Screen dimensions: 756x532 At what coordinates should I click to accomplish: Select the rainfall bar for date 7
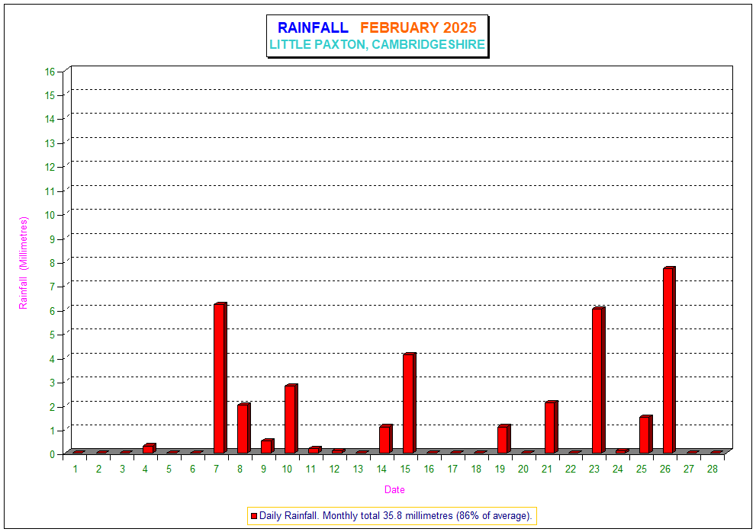(220, 378)
